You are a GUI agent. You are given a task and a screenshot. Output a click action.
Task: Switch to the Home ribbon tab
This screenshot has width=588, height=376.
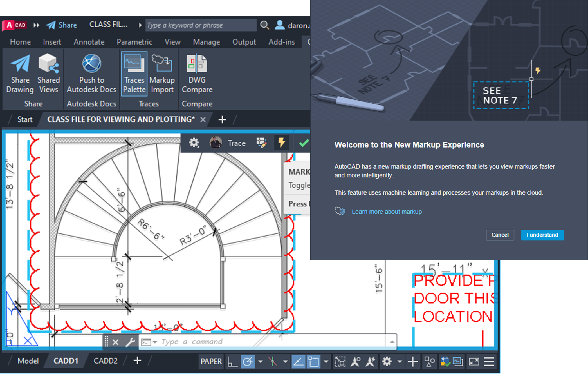point(20,42)
